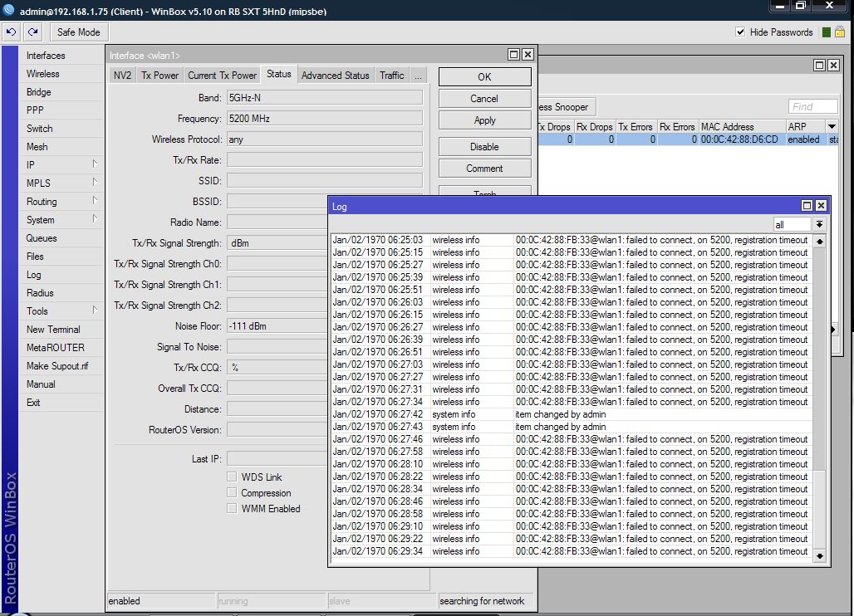Click Exit in the sidebar
Viewport: 854px width, 616px height.
pos(61,402)
